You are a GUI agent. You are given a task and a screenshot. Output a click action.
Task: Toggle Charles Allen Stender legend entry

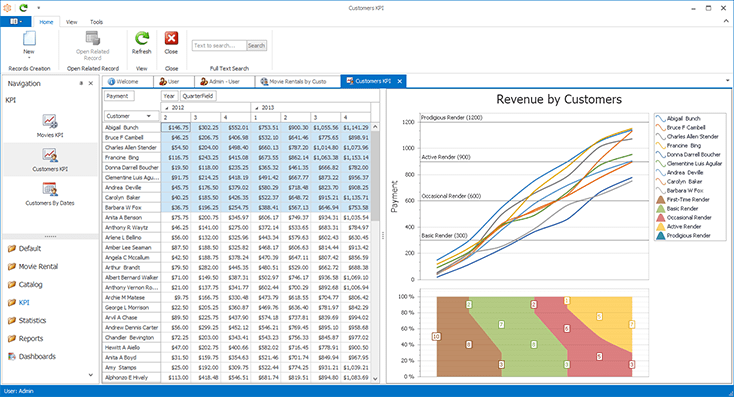click(x=687, y=136)
